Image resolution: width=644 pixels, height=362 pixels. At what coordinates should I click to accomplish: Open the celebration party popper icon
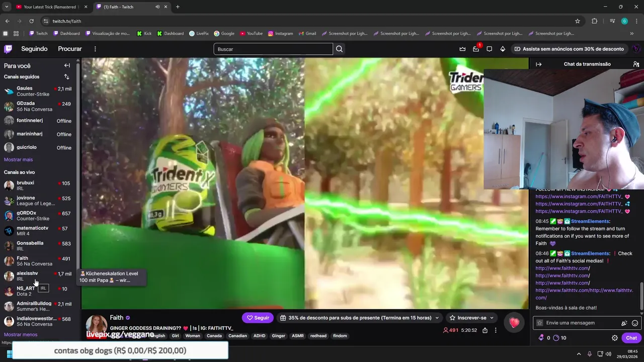tap(624, 323)
